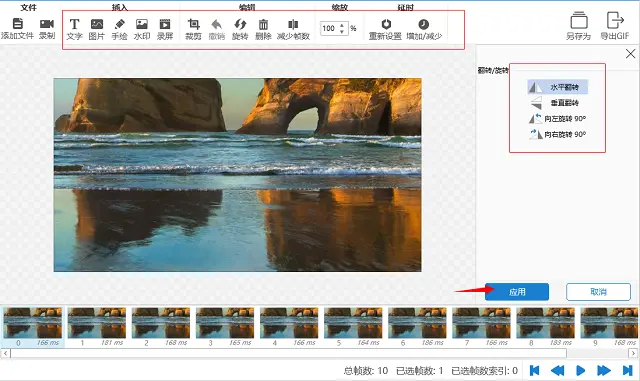640x381 pixels.
Task: Click timeline scrollbar right arrow
Action: (x=633, y=353)
